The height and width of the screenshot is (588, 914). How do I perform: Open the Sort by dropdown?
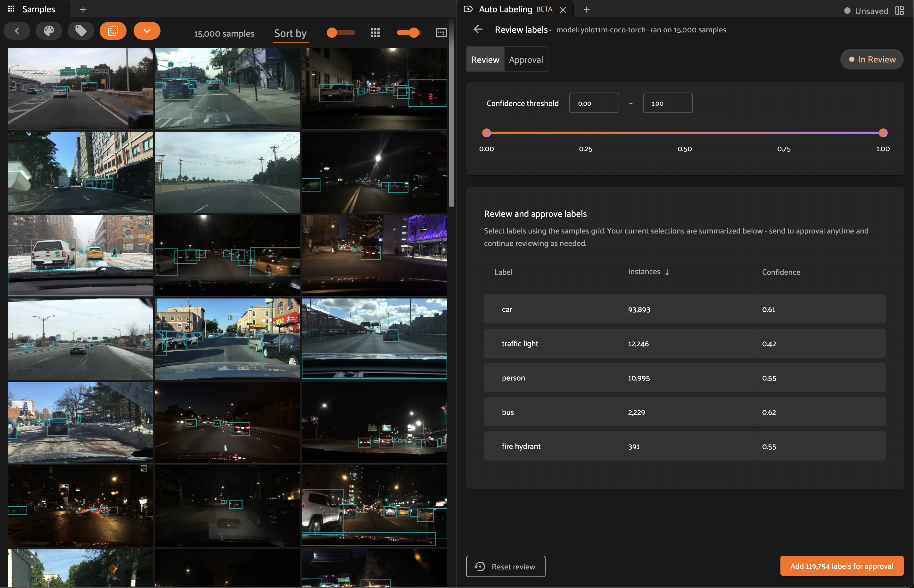[290, 34]
